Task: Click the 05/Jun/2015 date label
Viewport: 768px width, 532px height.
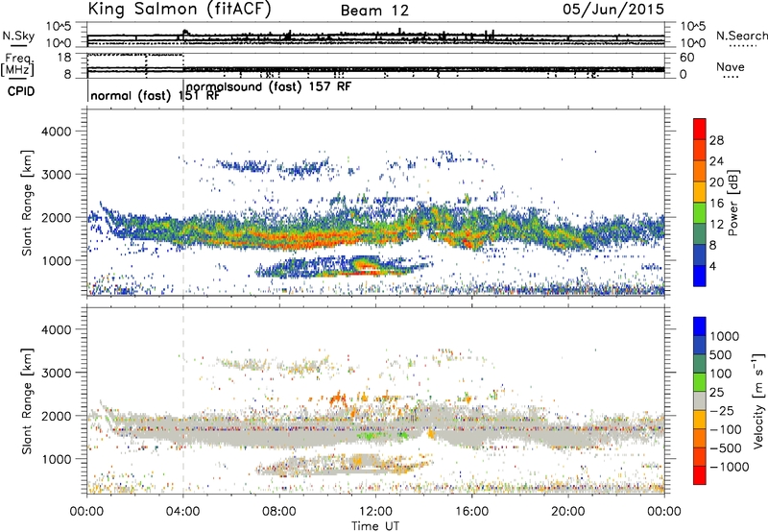Action: tap(613, 9)
